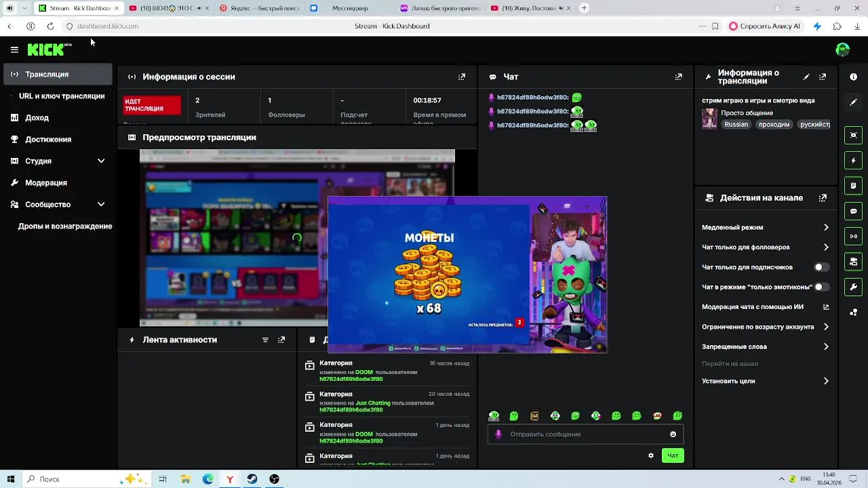
Task: Open external link for Модерация чата с помощью ИИ
Action: tap(826, 307)
